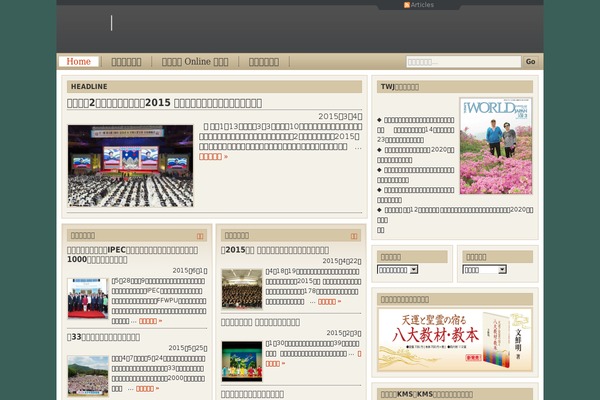Open the hillside crowd photo thumbnail
The width and height of the screenshot is (600, 400).
coord(88,376)
